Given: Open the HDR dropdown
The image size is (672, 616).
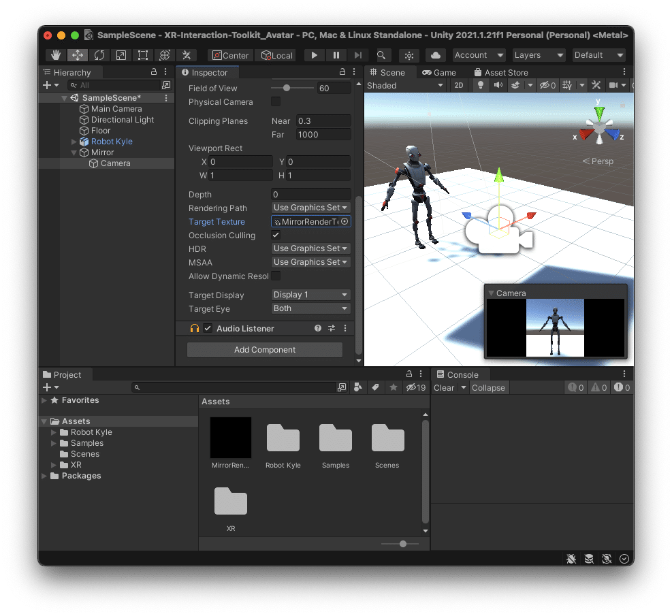Looking at the screenshot, I should 310,248.
